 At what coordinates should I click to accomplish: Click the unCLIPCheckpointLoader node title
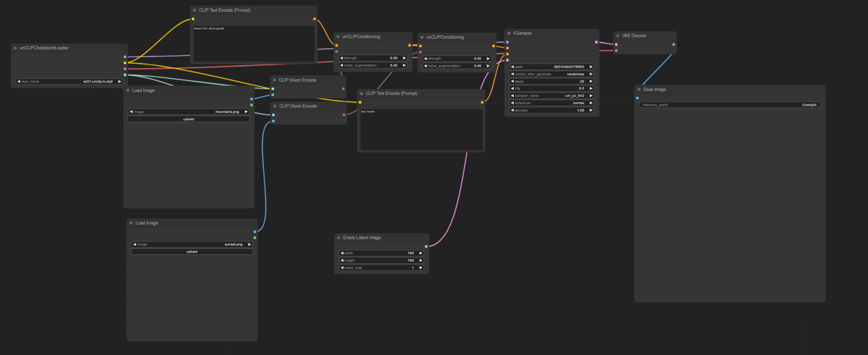44,48
